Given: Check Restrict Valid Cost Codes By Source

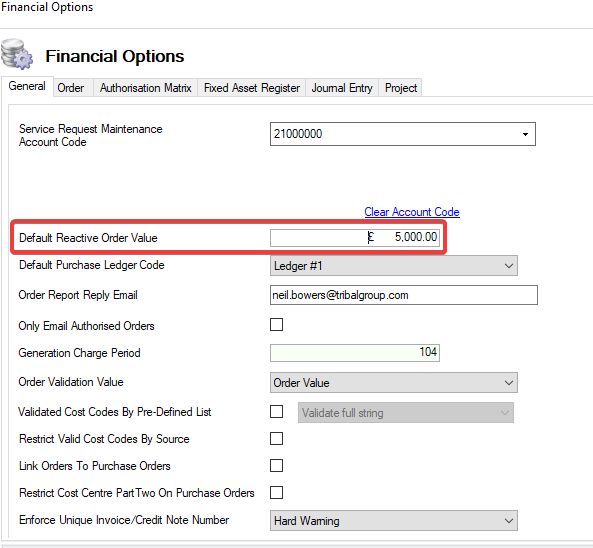Looking at the screenshot, I should [276, 439].
